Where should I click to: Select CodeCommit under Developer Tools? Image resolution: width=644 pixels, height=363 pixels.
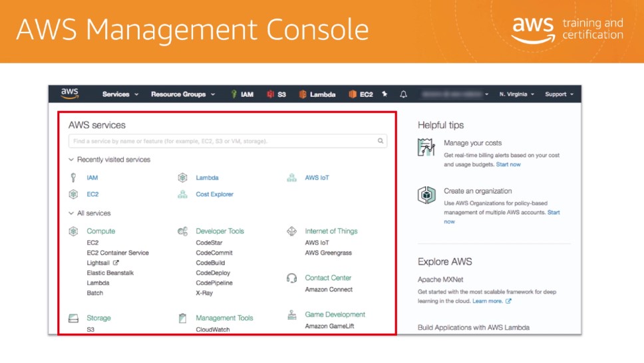pyautogui.click(x=214, y=253)
